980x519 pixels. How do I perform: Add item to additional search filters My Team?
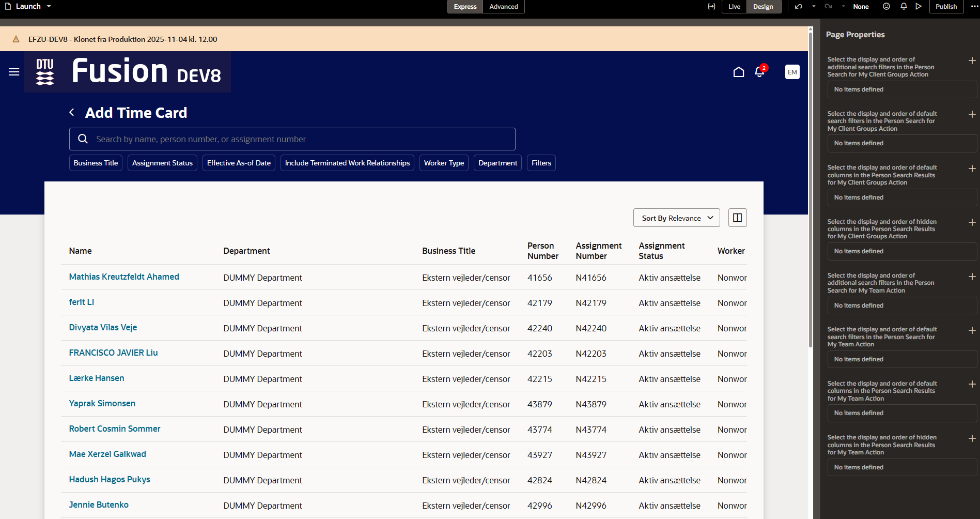(x=972, y=277)
